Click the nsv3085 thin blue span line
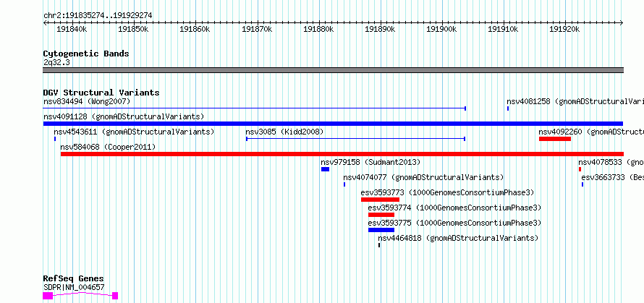Viewport: 644px width, 303px height. pyautogui.click(x=356, y=139)
